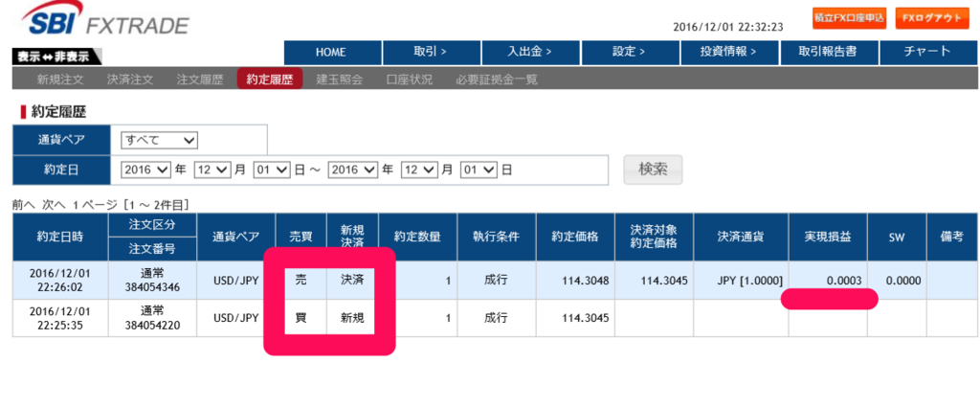Switch to the 必要証拠金一覧 tab

pos(497,80)
